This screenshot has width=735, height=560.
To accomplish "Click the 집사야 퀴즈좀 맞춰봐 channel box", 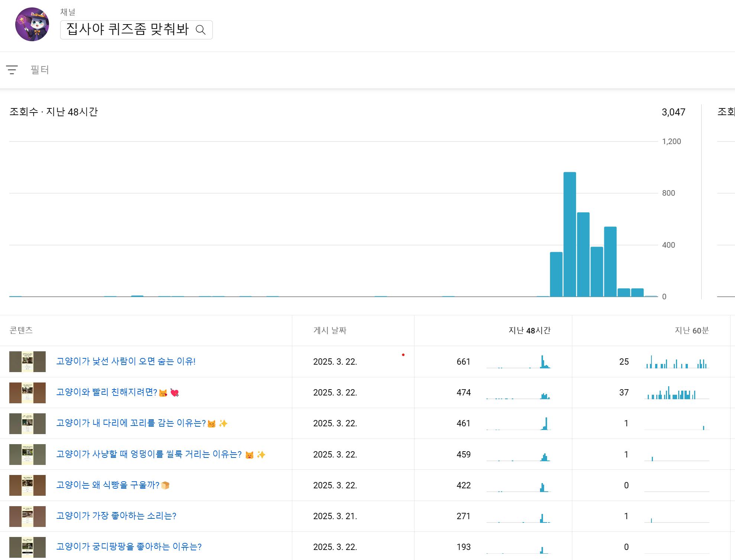I will click(x=128, y=30).
